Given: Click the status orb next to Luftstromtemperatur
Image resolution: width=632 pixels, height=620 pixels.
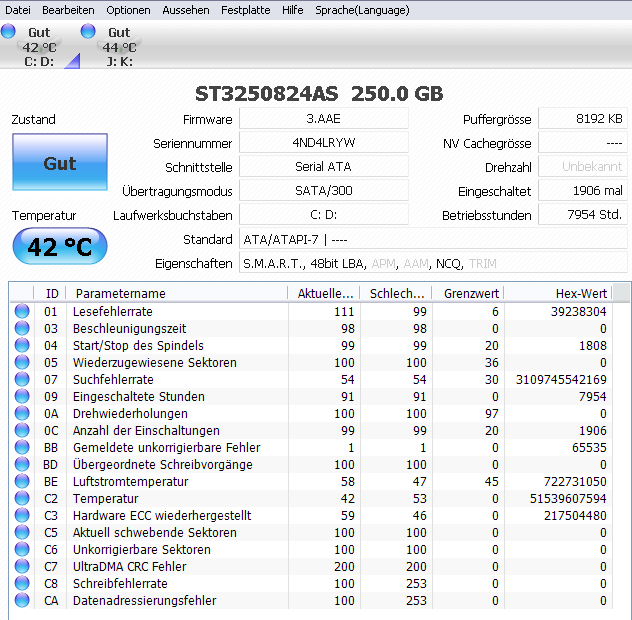Looking at the screenshot, I should 22,481.
